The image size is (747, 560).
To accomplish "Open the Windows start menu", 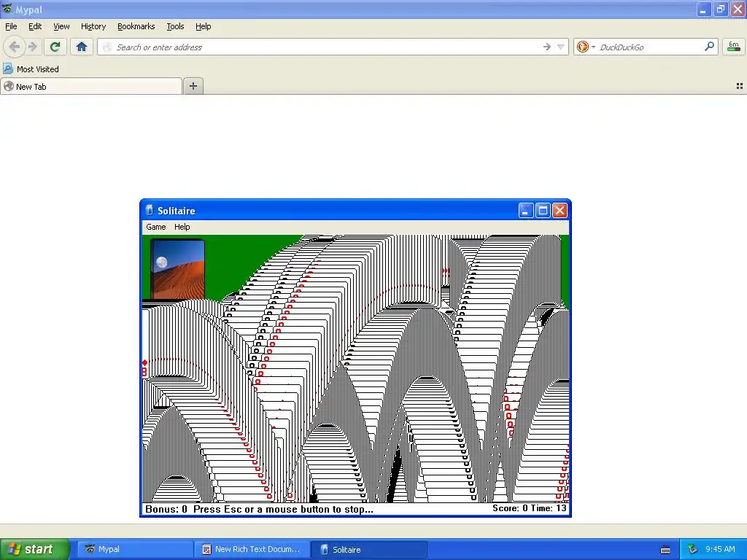I will (35, 549).
